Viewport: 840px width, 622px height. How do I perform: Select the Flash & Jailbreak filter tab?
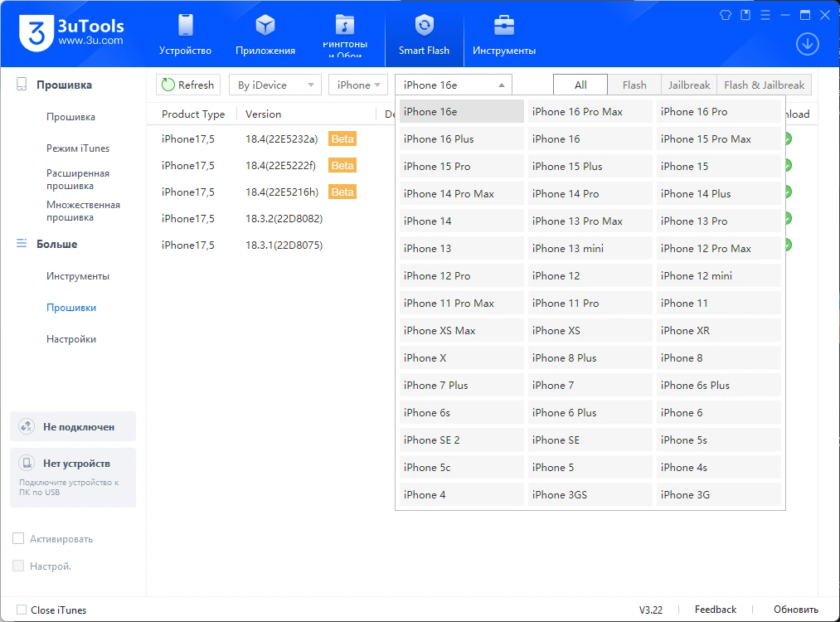[764, 85]
